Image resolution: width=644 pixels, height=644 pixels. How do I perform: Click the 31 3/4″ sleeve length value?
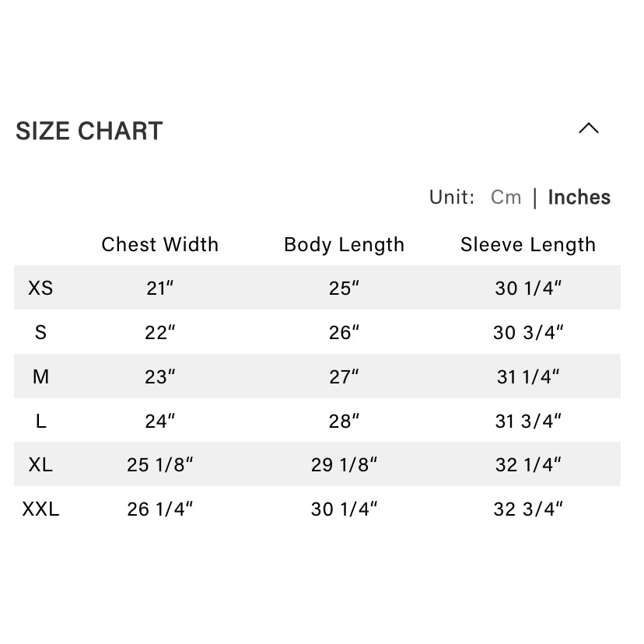[528, 421]
